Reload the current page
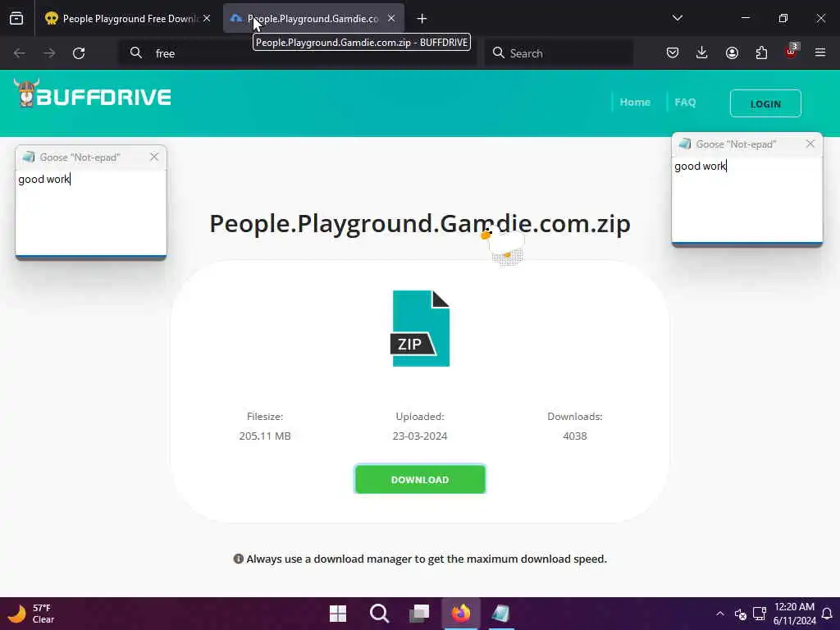The height and width of the screenshot is (630, 840). coord(79,53)
